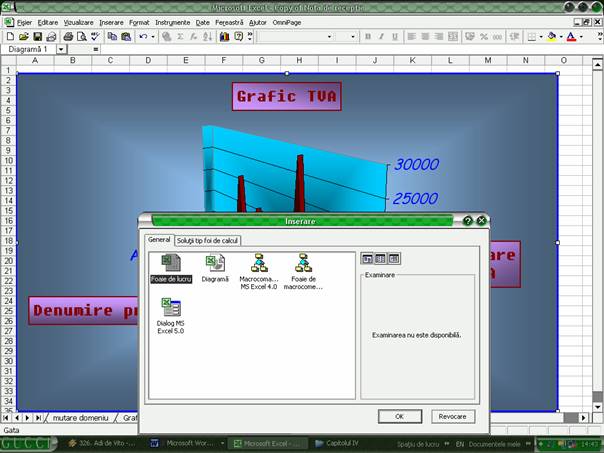The width and height of the screenshot is (604, 453).
Task: Click the Print printer icon
Action: (x=68, y=37)
